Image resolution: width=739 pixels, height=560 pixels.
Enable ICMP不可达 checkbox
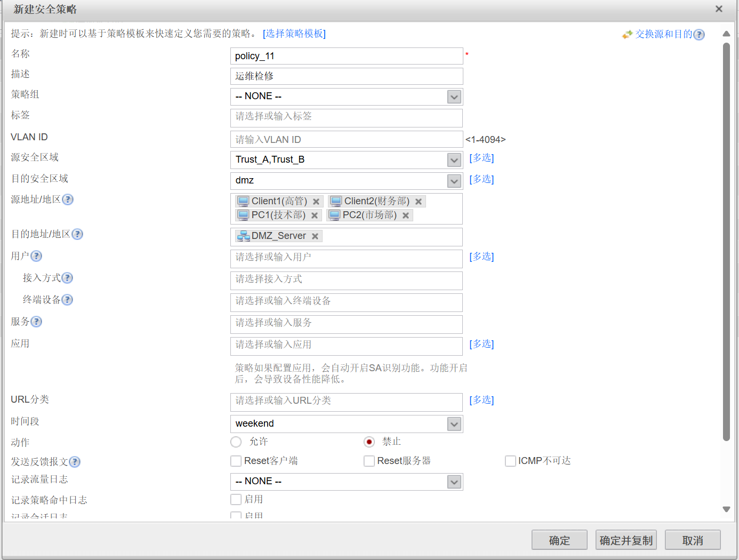click(x=510, y=461)
